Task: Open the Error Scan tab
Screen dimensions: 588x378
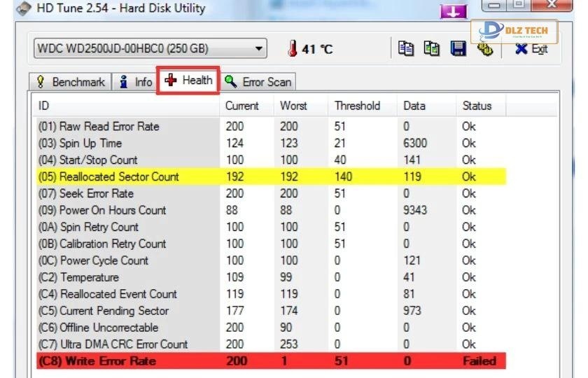Action: [x=258, y=82]
